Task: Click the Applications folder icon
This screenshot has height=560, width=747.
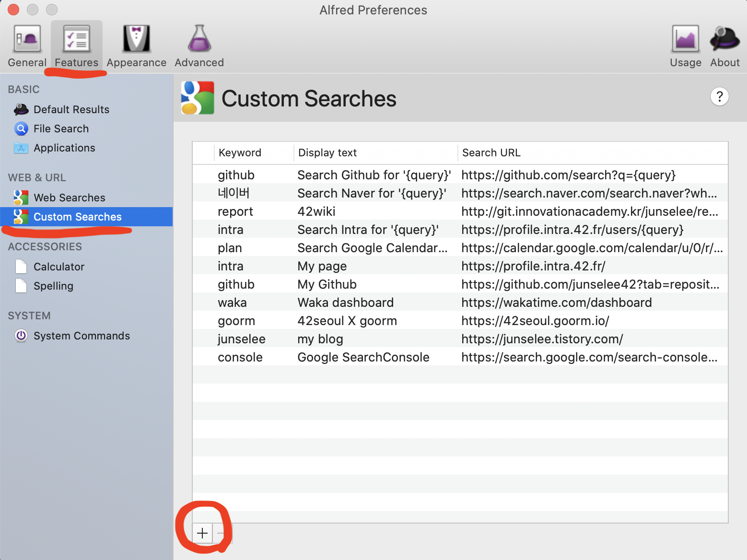Action: [x=21, y=148]
